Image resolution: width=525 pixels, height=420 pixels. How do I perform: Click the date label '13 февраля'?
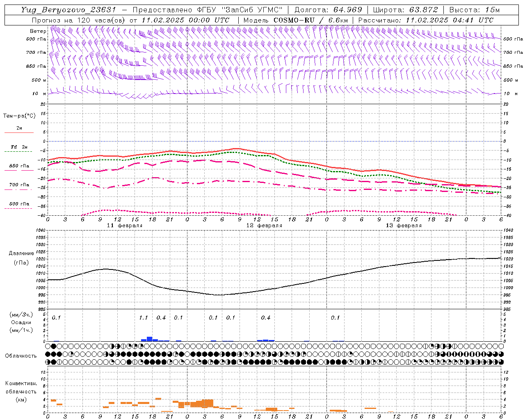pos(404,226)
